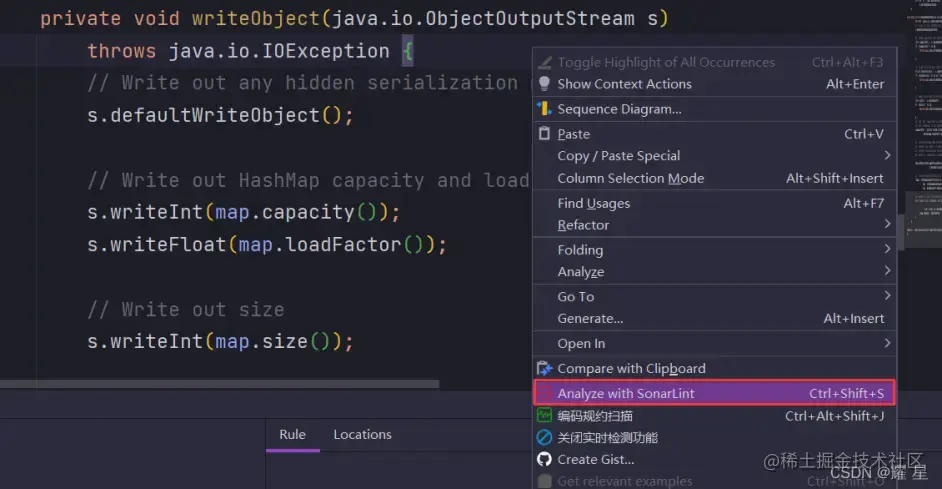942x489 pixels.
Task: Click the 关闭实时检测功能 blue icon
Action: point(544,437)
